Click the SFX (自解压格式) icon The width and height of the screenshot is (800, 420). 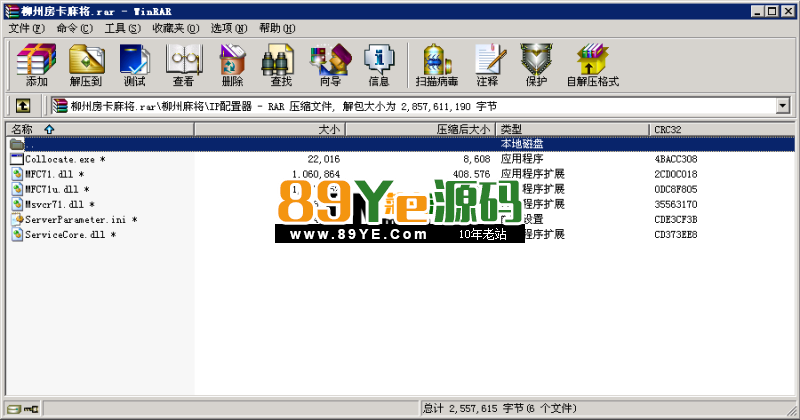(593, 65)
